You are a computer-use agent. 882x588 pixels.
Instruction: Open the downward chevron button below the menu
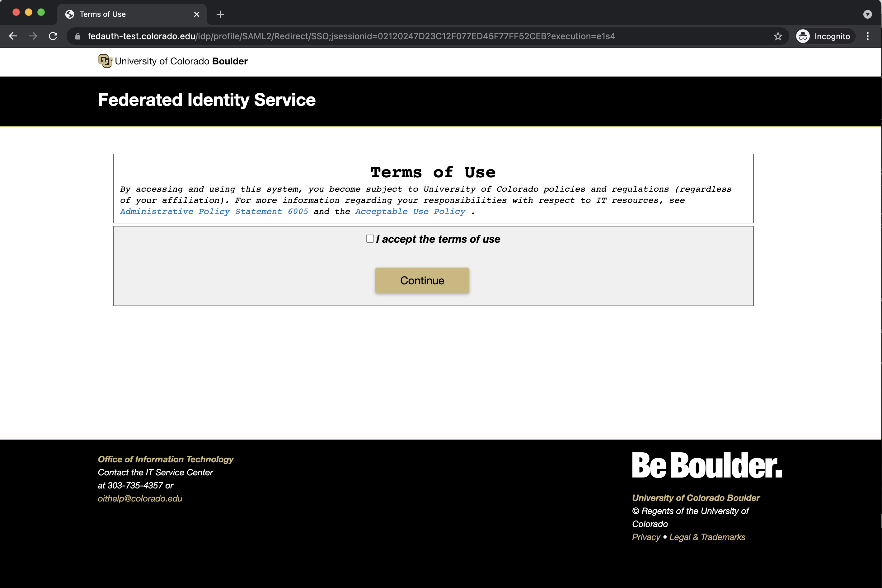click(x=867, y=14)
